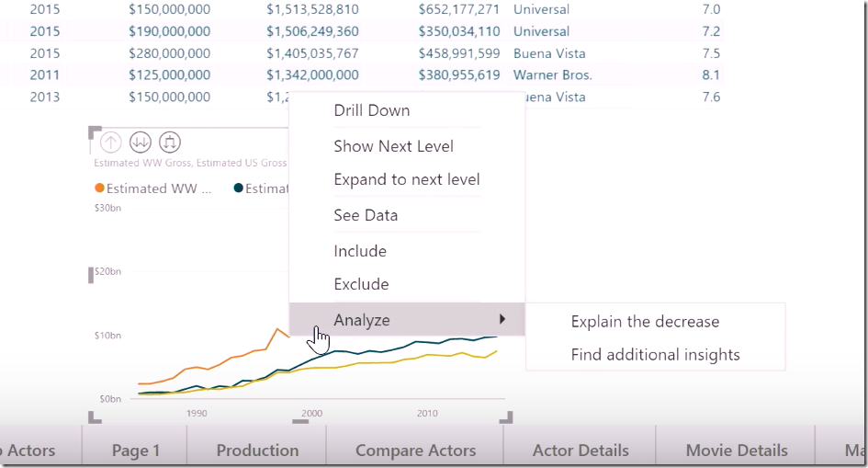This screenshot has height=468, width=868.
Task: Select Show Next Level menu entry
Action: click(x=393, y=146)
